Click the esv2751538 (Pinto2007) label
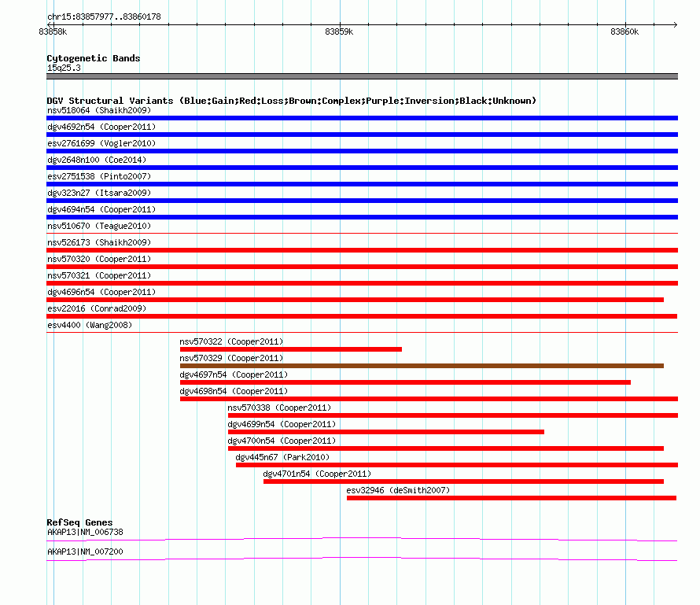Screen dimensions: 700x605 tap(99, 176)
